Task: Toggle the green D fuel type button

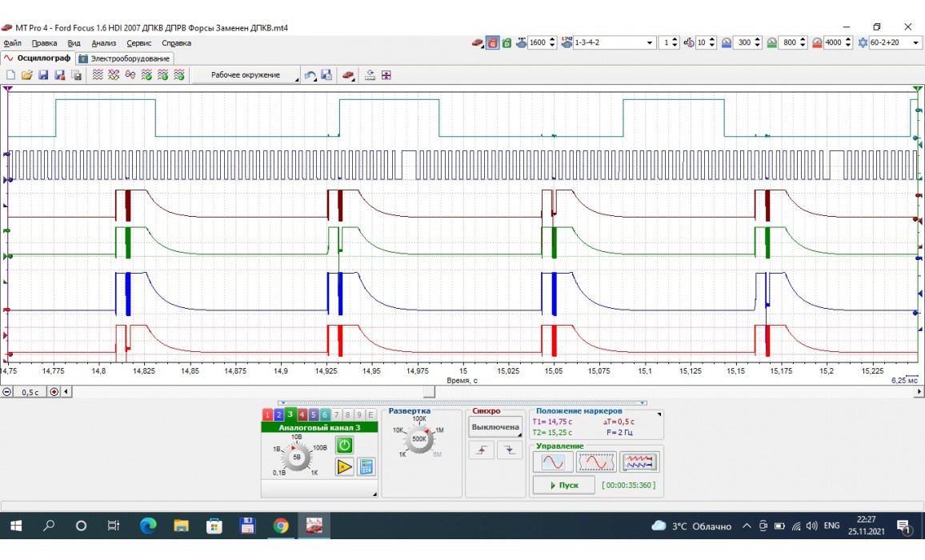Action: 507,42
